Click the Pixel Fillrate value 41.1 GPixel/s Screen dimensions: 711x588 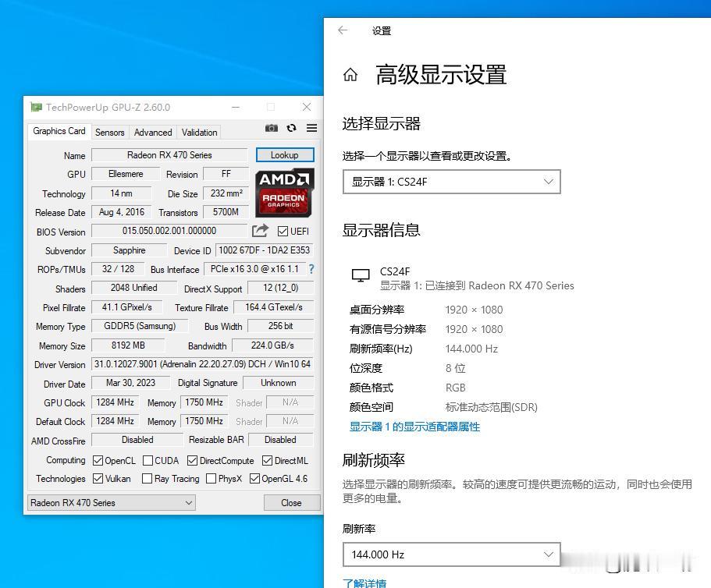coord(127,307)
